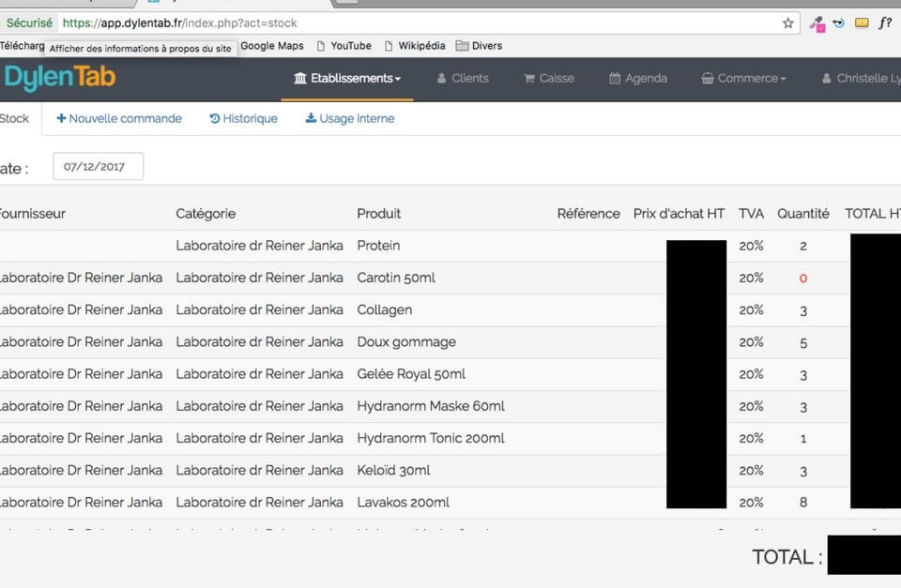Open the YouTube bookmark
Image resolution: width=901 pixels, height=588 pixels.
point(344,46)
